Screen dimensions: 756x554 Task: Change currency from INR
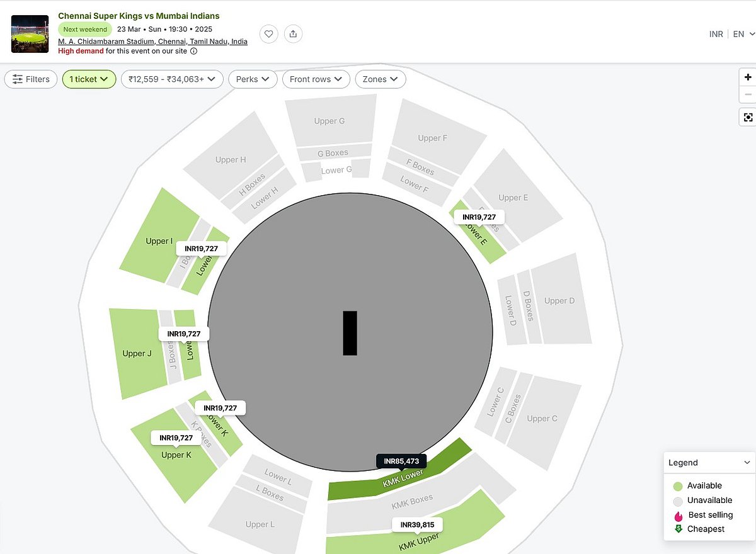pyautogui.click(x=716, y=34)
